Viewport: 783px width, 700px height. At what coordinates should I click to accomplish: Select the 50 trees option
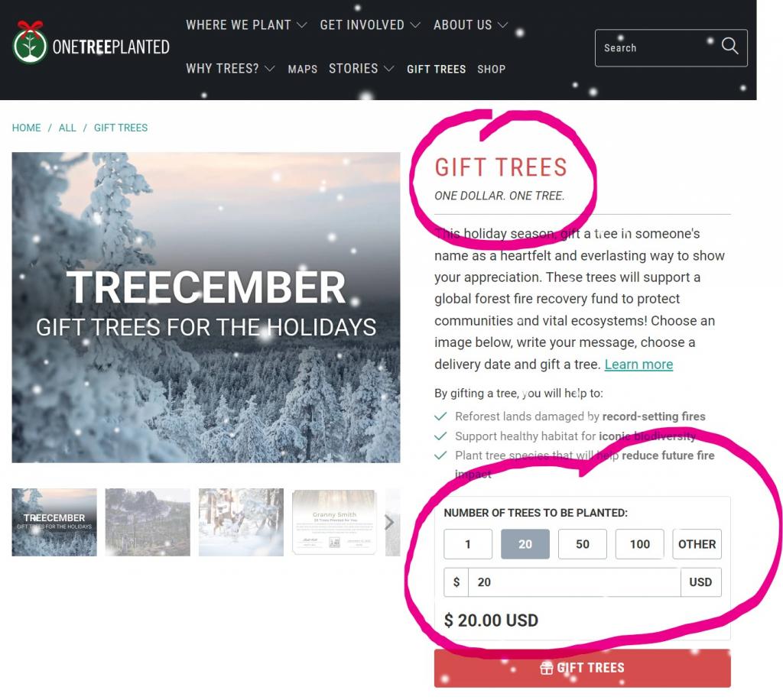[x=582, y=544]
